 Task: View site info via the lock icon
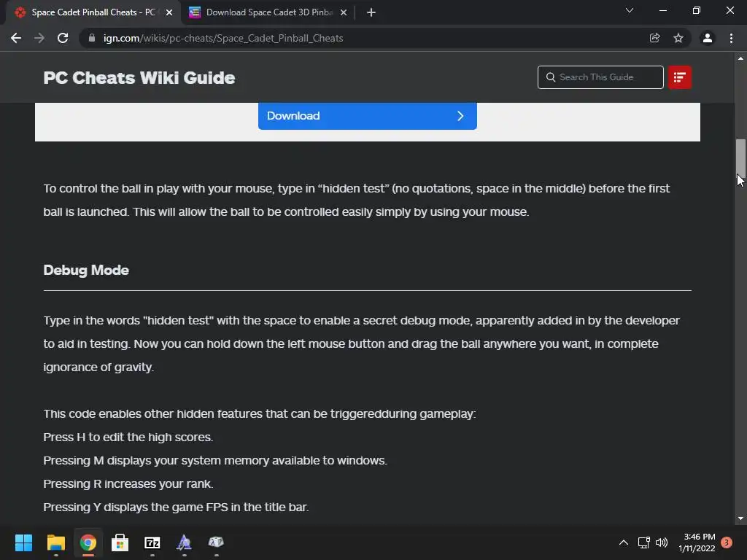click(x=92, y=38)
